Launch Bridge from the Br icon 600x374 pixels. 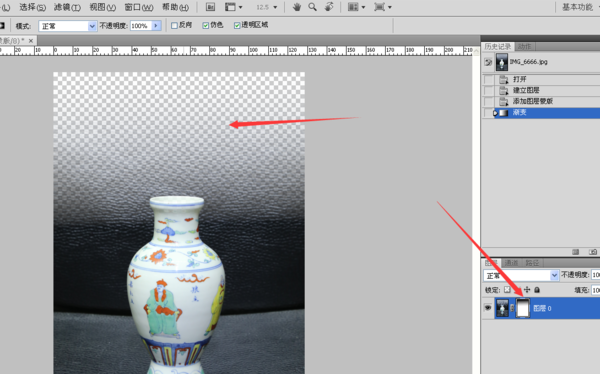(x=210, y=7)
